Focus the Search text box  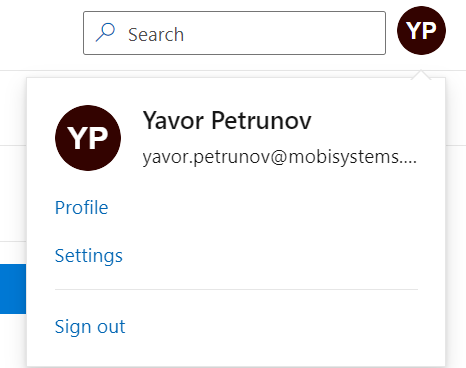click(234, 33)
